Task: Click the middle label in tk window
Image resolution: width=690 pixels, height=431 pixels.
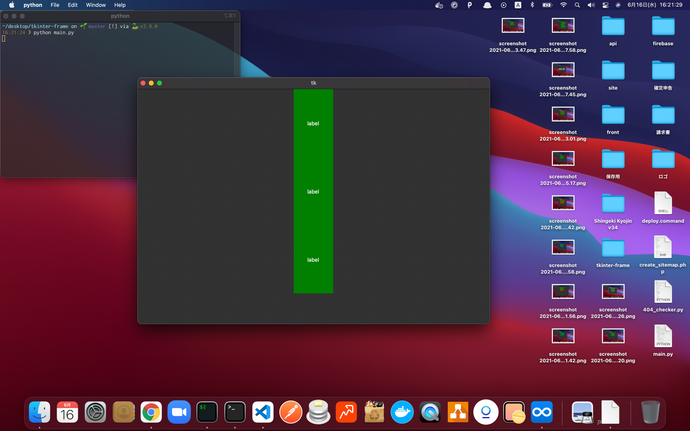Action: click(313, 192)
